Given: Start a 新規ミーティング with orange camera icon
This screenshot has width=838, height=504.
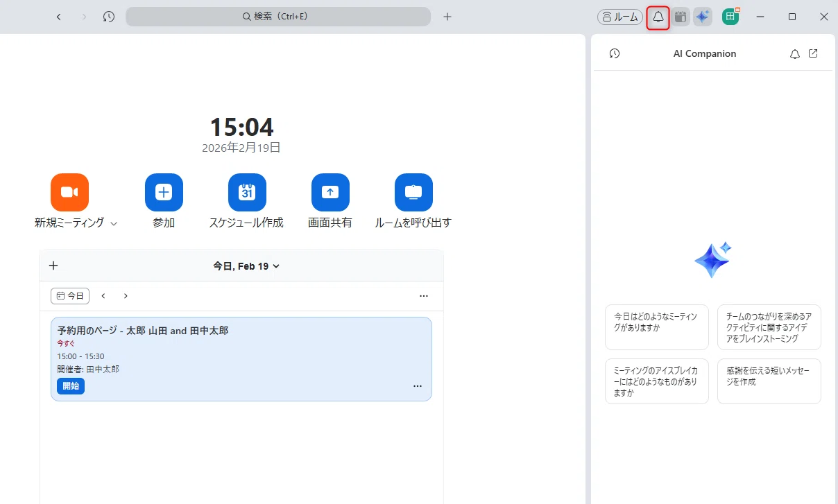Looking at the screenshot, I should 69,192.
